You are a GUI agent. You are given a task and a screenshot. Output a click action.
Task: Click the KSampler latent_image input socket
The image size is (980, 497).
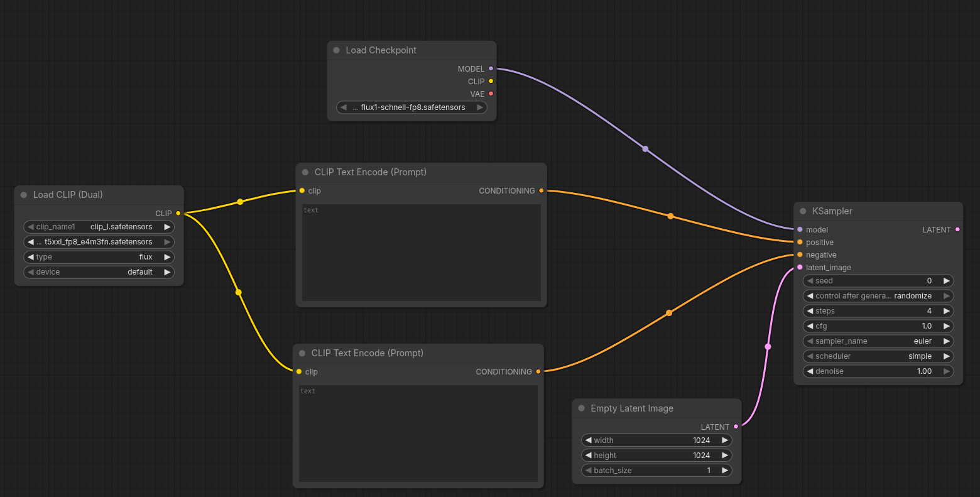[800, 267]
